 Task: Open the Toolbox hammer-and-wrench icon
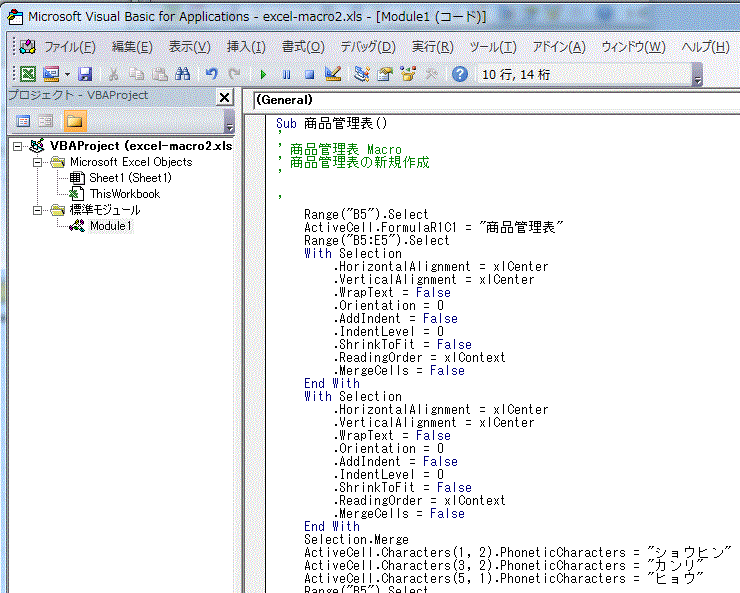(x=431, y=74)
